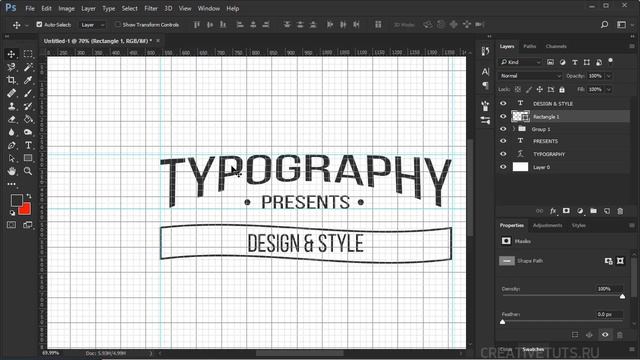Select the Eyedropper tool
The height and width of the screenshot is (360, 640).
coord(28,80)
